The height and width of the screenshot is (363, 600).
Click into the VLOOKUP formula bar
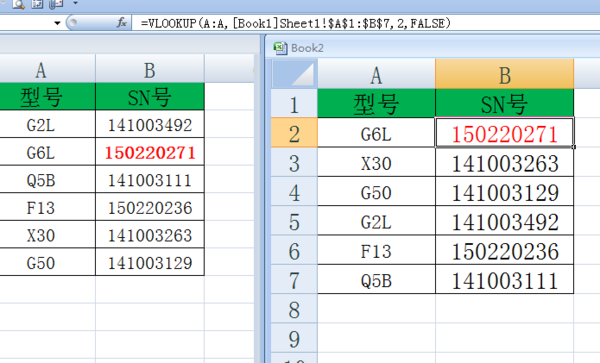coord(365,23)
